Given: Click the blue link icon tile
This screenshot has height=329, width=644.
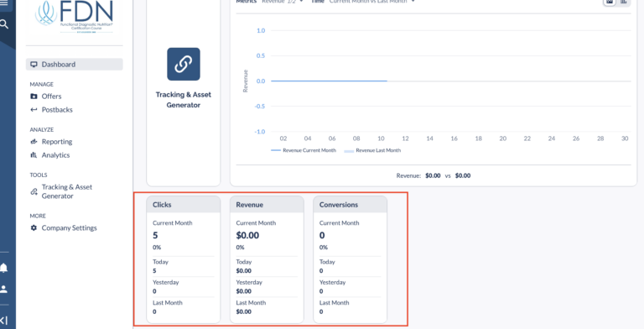Looking at the screenshot, I should [x=184, y=64].
